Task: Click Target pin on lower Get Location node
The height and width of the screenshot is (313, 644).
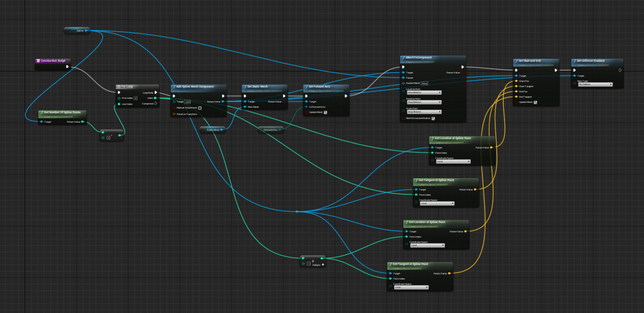Action: (406, 232)
